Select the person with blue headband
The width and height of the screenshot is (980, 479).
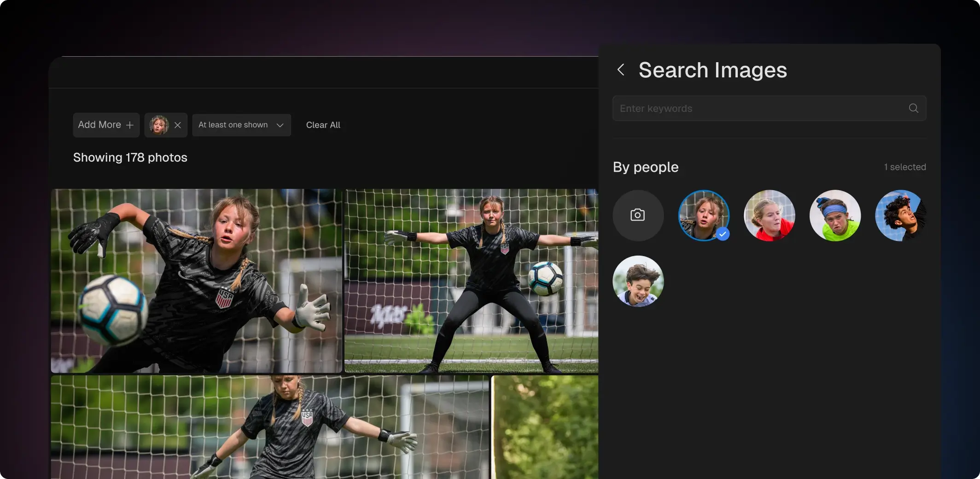click(835, 215)
